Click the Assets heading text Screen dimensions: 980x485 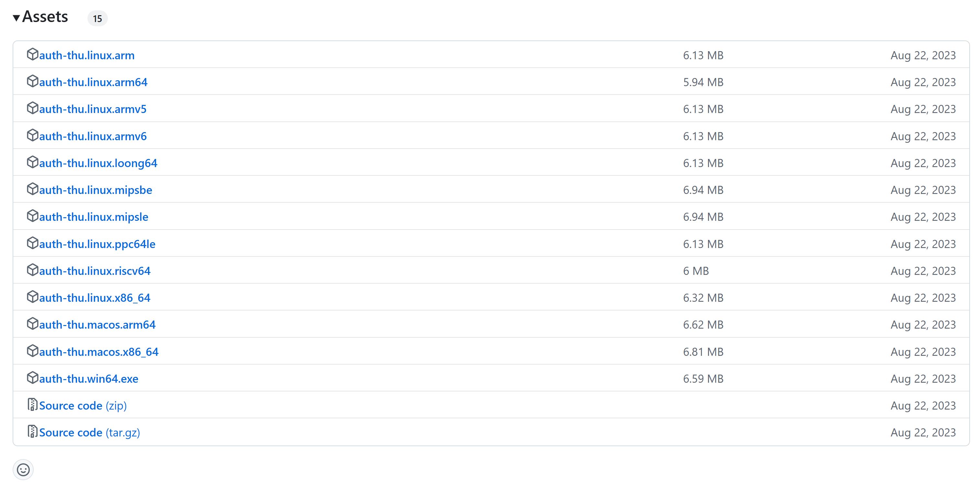pos(45,17)
